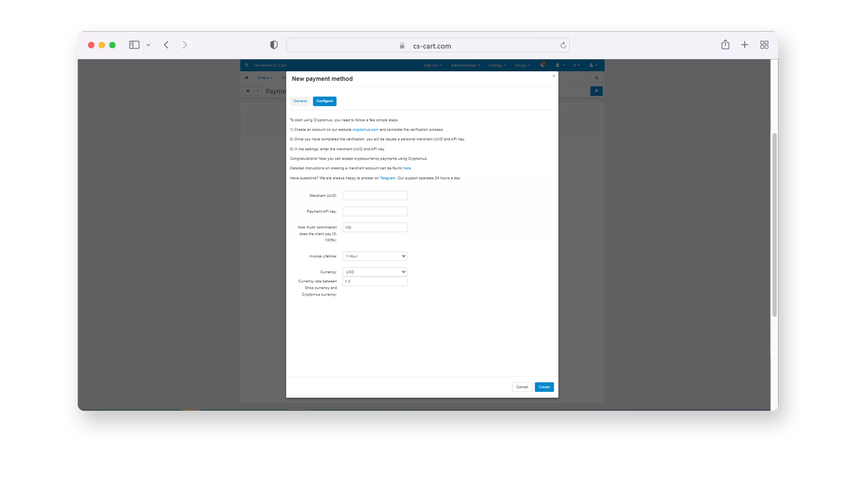Click the Safari share icon
This screenshot has width=868, height=488.
[x=725, y=44]
